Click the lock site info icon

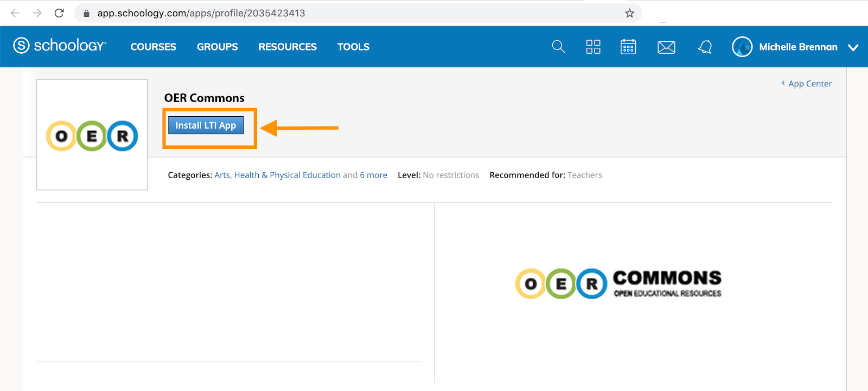click(x=86, y=13)
